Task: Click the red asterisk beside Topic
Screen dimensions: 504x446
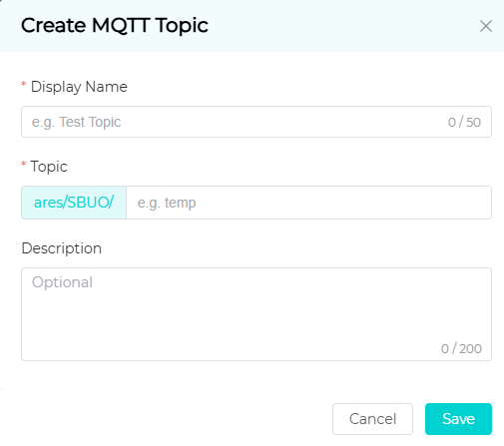Action: click(24, 164)
